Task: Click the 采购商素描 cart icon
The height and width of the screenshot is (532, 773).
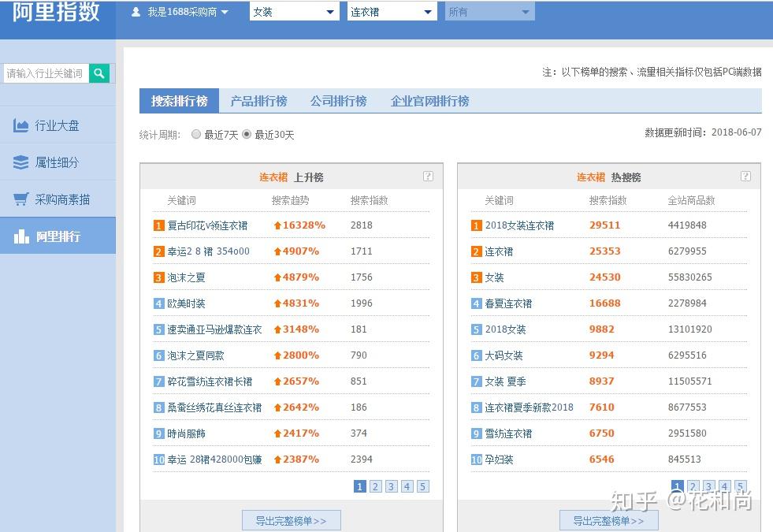Action: point(20,199)
